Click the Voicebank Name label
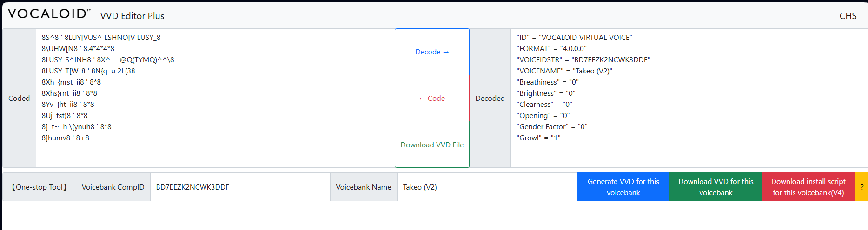The height and width of the screenshot is (230, 868). point(364,187)
